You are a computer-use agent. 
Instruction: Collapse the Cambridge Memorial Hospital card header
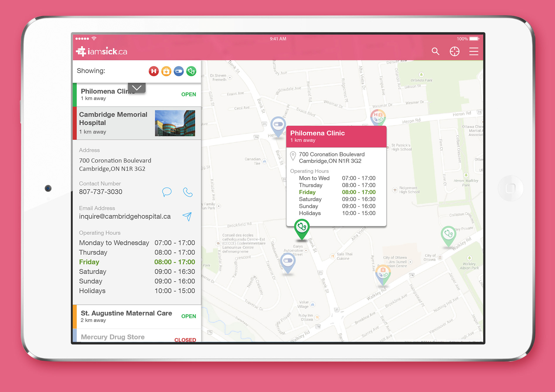[137, 123]
